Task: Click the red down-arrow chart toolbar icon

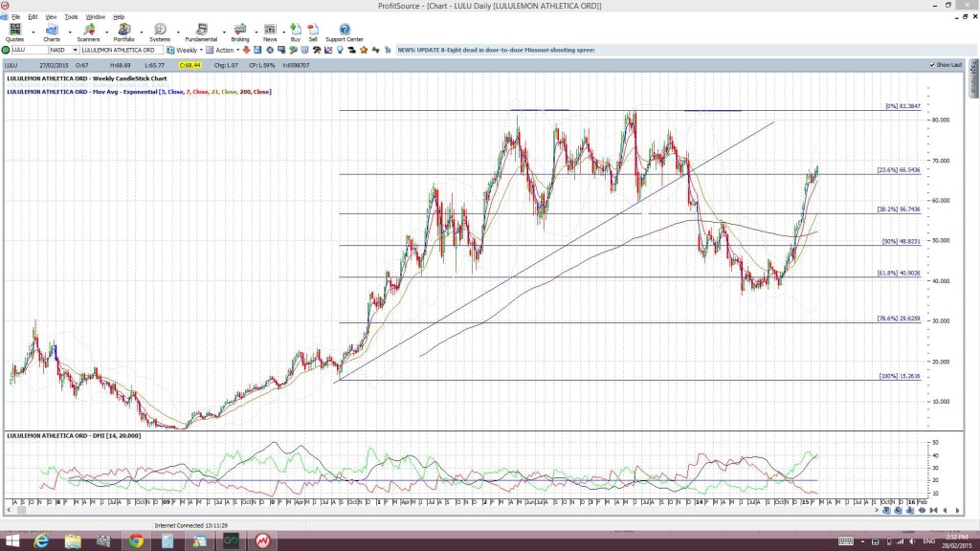Action: point(246,50)
